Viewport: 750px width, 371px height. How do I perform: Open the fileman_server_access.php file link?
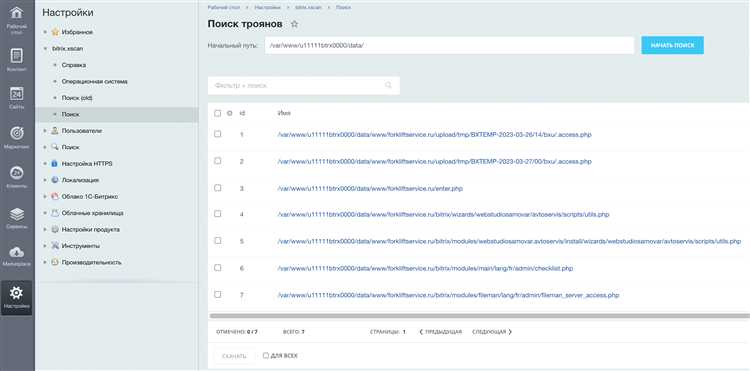(448, 295)
